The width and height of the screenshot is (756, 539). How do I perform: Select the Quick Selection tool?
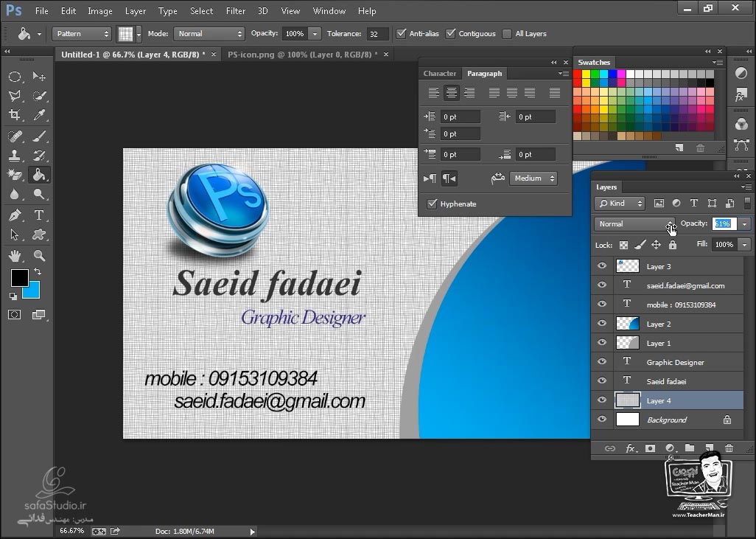tap(39, 96)
